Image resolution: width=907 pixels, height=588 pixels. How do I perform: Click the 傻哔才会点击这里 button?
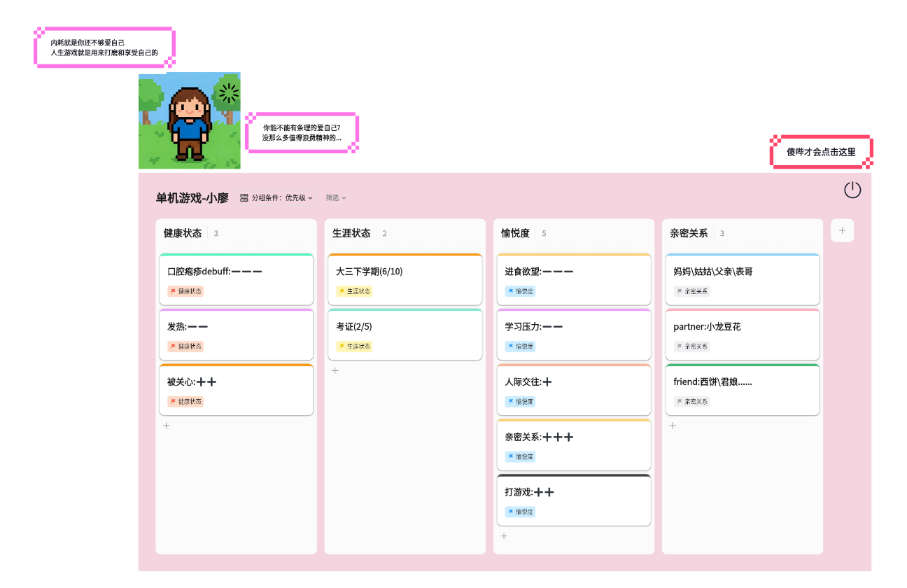click(822, 151)
